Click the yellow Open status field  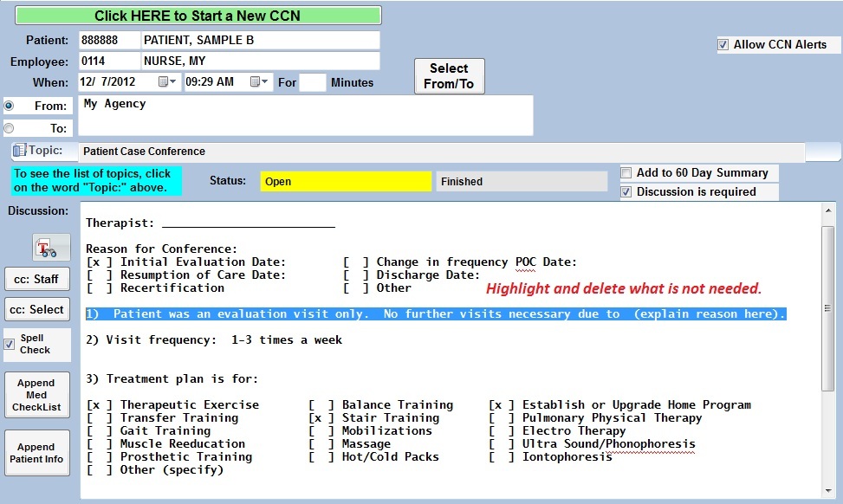[x=345, y=182]
